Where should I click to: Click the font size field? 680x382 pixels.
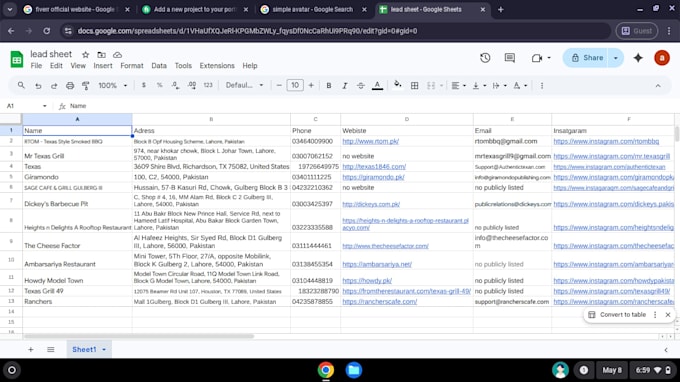[x=295, y=85]
